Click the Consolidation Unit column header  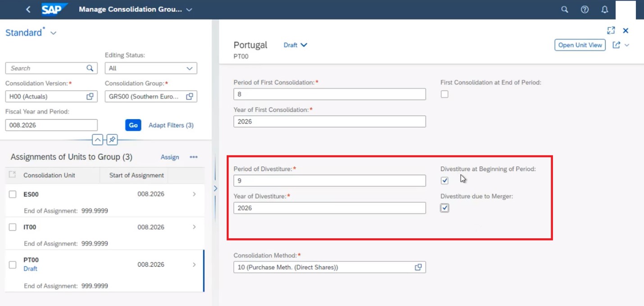pyautogui.click(x=49, y=175)
